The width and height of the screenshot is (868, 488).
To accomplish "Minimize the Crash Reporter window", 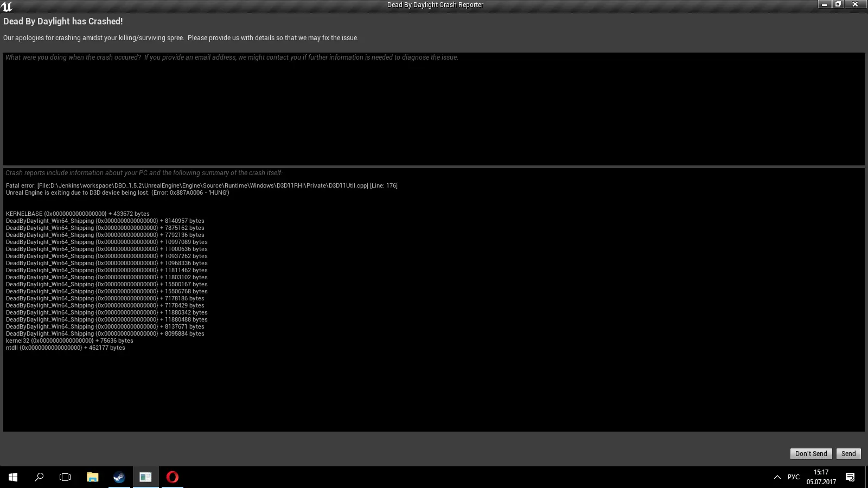I will (825, 4).
